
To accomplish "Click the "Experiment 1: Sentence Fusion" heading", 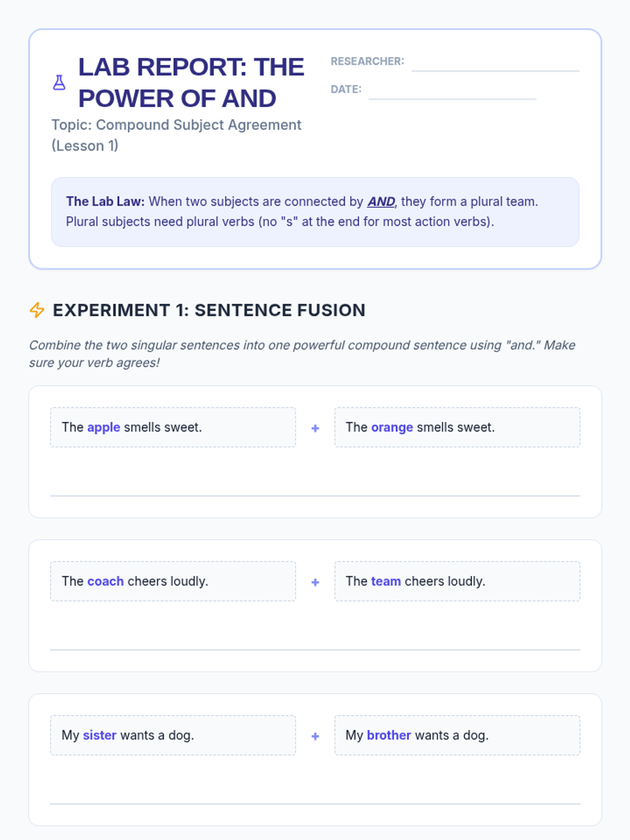I will tap(209, 310).
